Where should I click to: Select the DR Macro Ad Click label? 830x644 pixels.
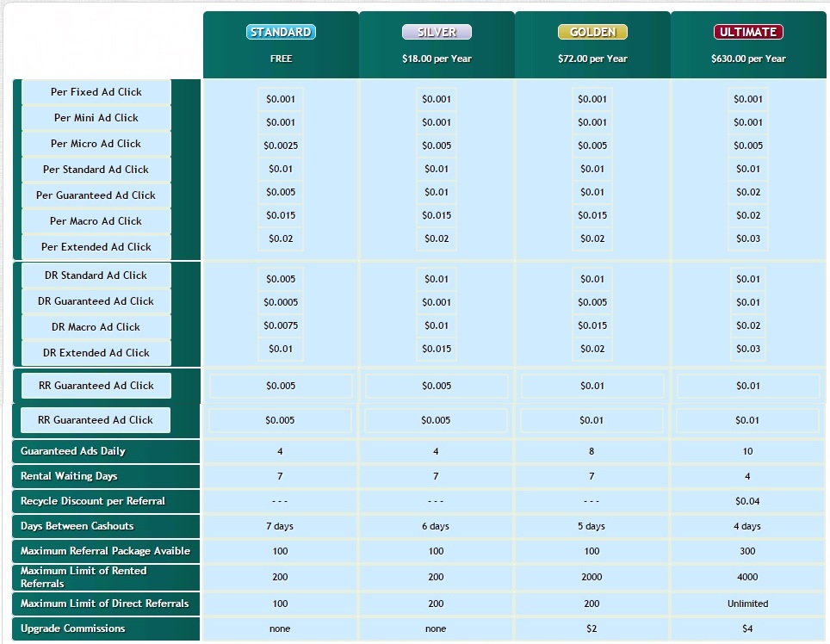(96, 327)
